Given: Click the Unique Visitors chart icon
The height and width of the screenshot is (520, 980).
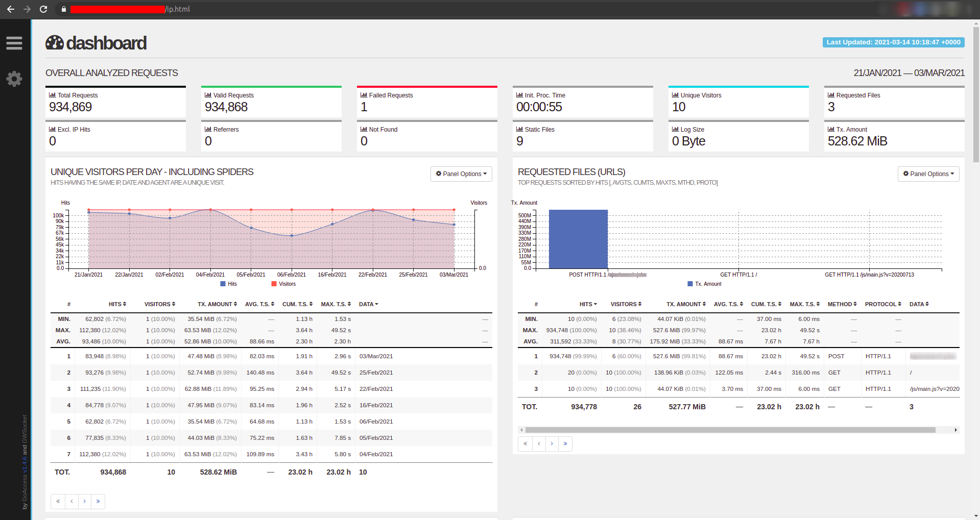Looking at the screenshot, I should pyautogui.click(x=675, y=95).
